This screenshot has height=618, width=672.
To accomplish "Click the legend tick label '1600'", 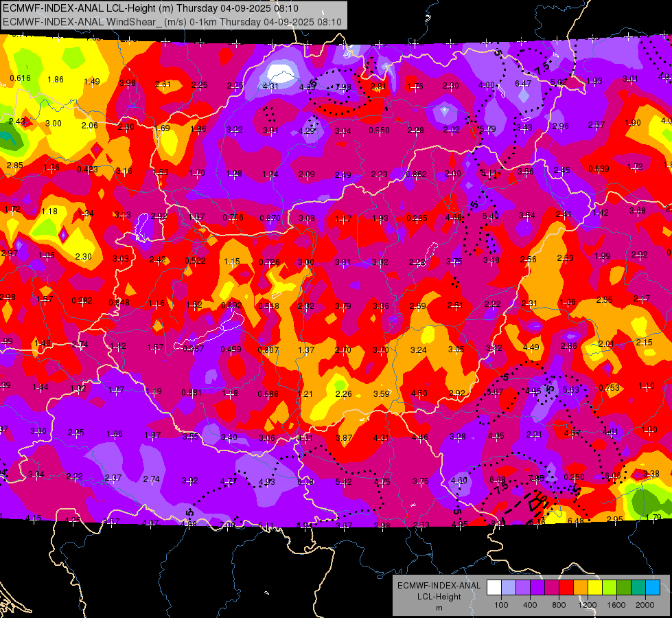I will 616,605.
